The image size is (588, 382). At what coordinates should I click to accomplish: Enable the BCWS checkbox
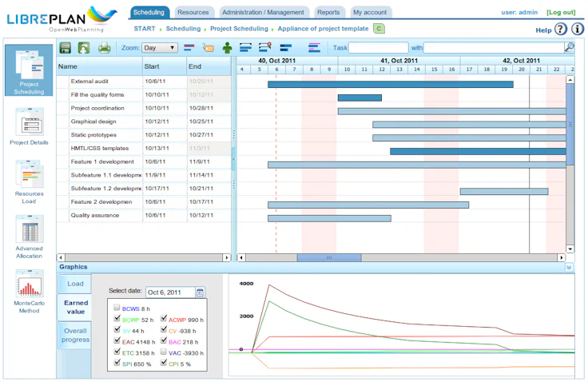117,308
